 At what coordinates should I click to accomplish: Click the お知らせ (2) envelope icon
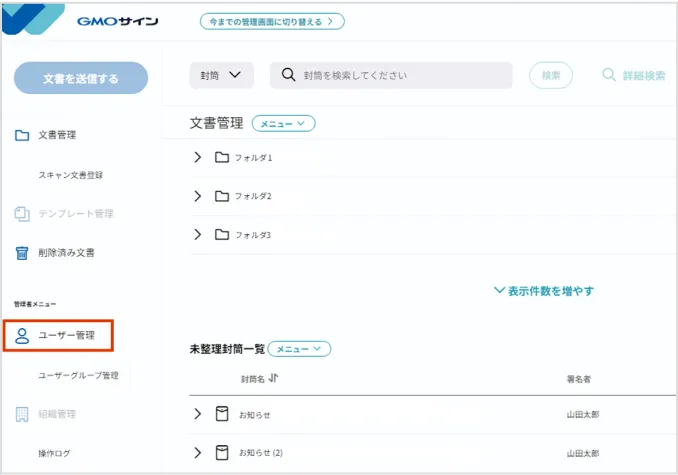point(222,453)
